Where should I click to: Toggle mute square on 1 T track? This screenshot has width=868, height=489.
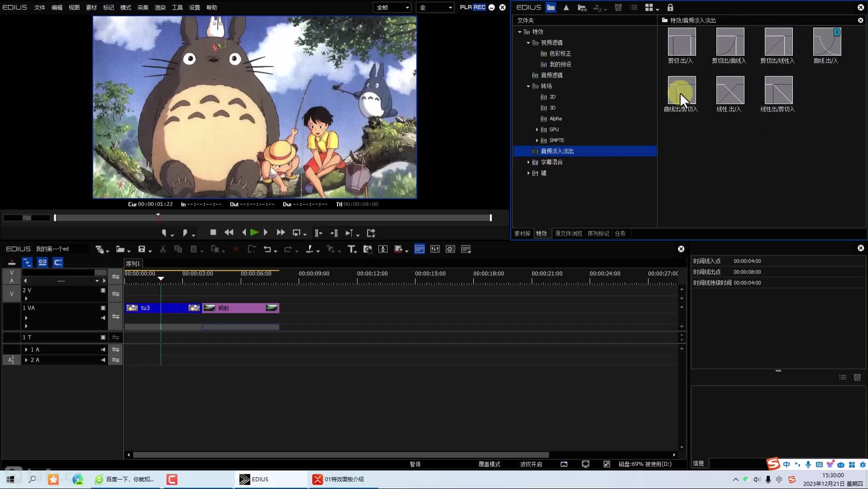click(x=103, y=337)
